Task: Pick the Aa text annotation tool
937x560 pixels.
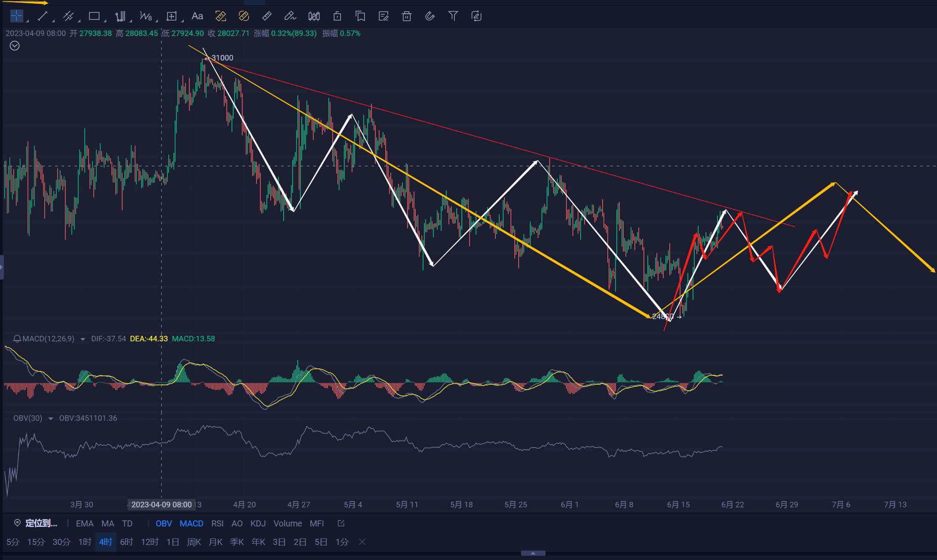Action: click(197, 16)
